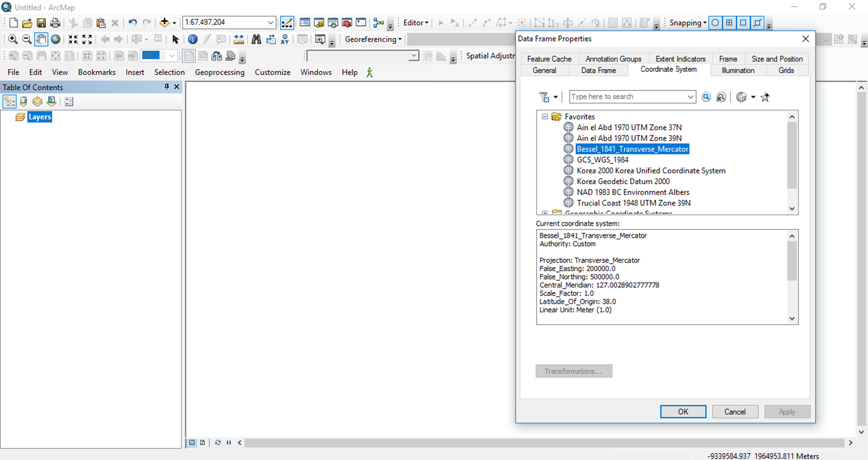Collapse the Favorites folder
This screenshot has height=460, width=868.
point(545,117)
